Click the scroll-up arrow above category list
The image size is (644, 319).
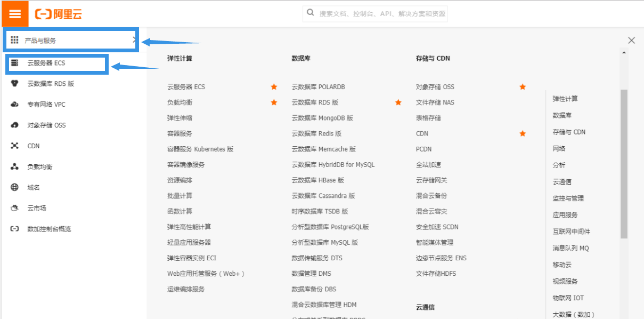tap(624, 52)
